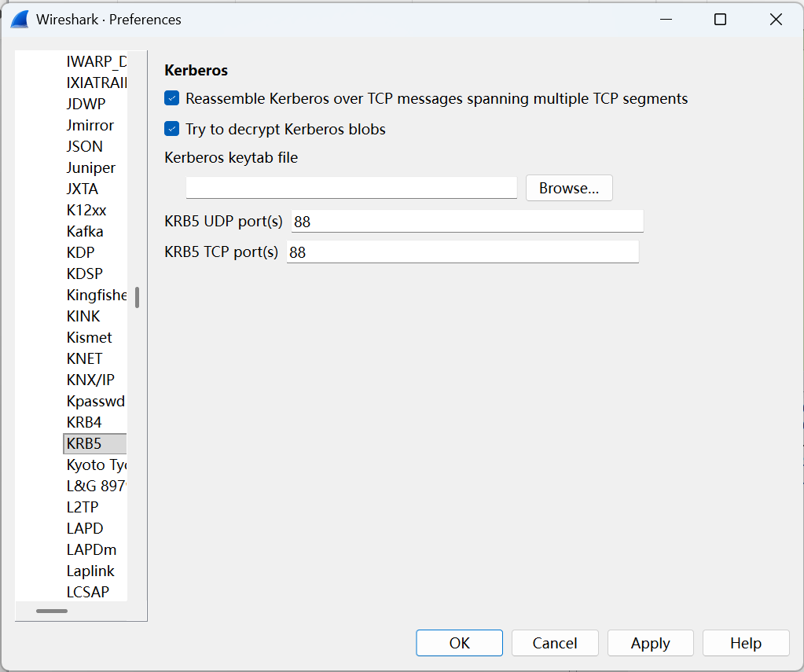Click the Wireshark shark fin icon
The width and height of the screenshot is (804, 672).
tap(20, 20)
